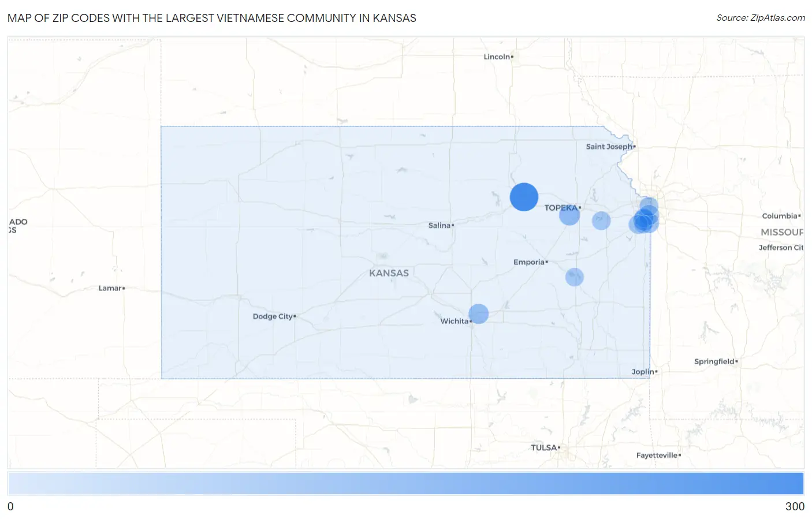Click the Fayetteville city label
Viewport: 812px width, 519px height.
pos(657,455)
